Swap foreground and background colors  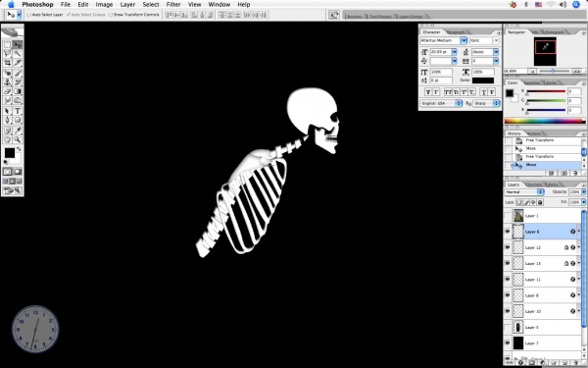point(20,149)
